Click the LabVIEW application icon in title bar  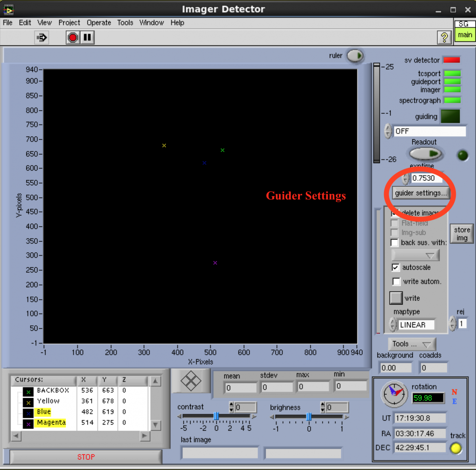click(8, 9)
